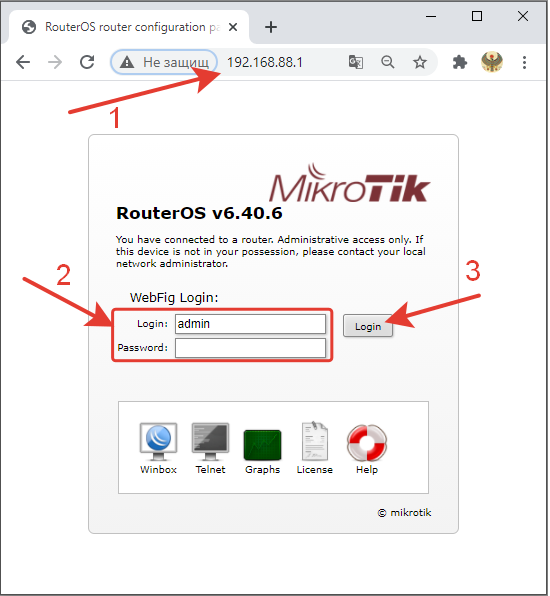Image resolution: width=550 pixels, height=596 pixels.
Task: Click the not secure warning badge
Action: [164, 62]
